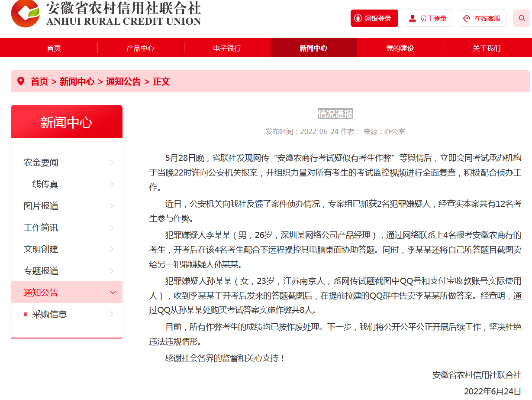Viewport: 532px width, 400px height.
Task: Open 在线客服 online customer service
Action: (x=483, y=18)
